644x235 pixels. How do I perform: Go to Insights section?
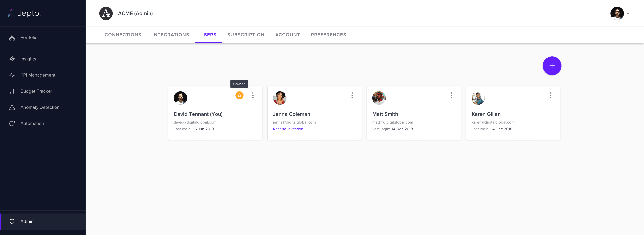43,59
